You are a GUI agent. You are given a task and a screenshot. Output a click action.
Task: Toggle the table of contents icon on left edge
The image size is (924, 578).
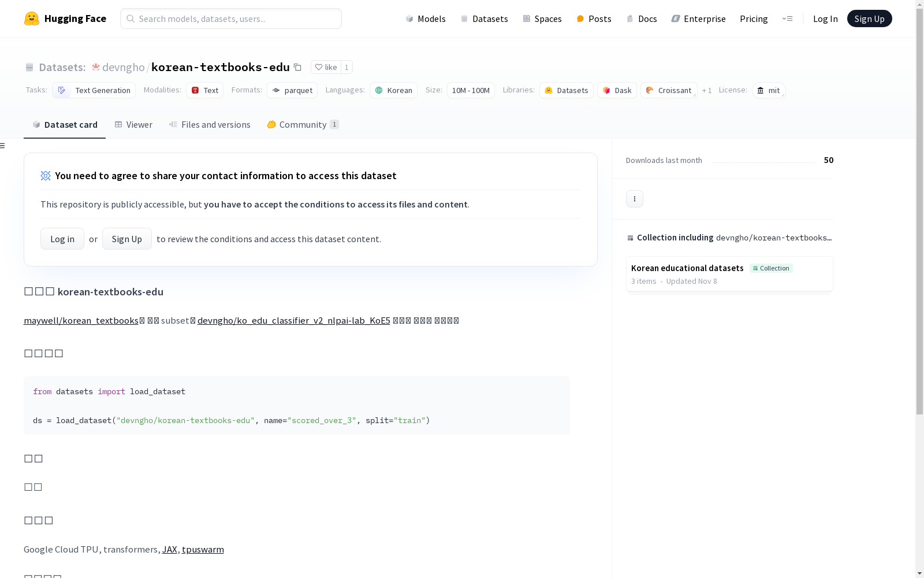tap(2, 146)
